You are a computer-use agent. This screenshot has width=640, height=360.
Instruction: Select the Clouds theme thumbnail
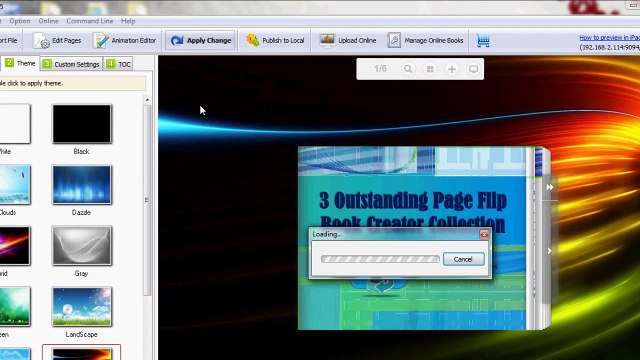[15, 184]
